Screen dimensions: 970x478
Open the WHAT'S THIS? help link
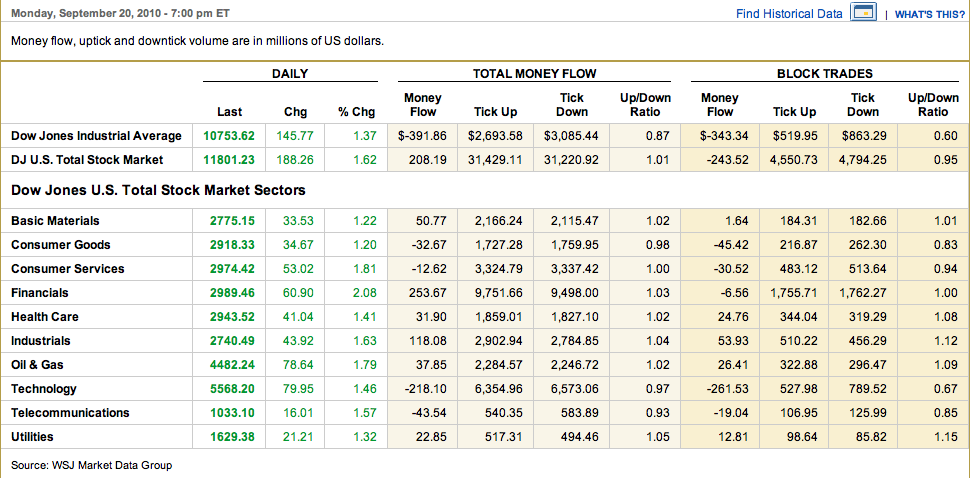coord(930,14)
